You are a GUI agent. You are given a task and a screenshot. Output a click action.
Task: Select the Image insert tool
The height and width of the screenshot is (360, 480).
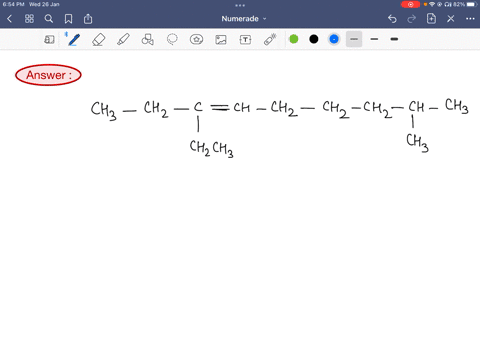pos(221,40)
